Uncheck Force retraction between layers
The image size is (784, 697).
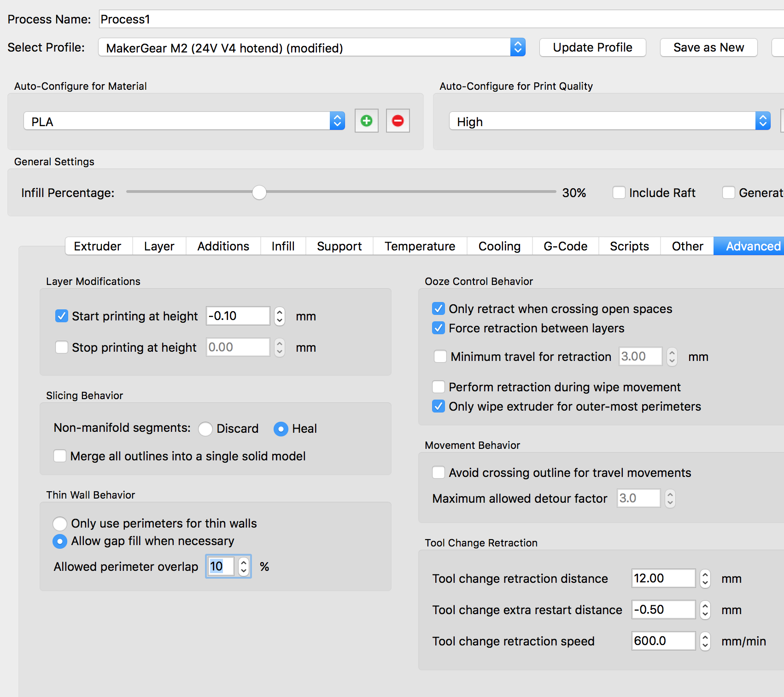pyautogui.click(x=439, y=328)
